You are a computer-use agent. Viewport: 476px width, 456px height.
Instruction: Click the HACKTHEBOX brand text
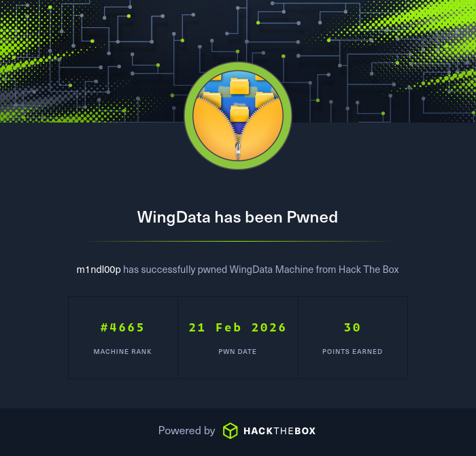point(279,431)
